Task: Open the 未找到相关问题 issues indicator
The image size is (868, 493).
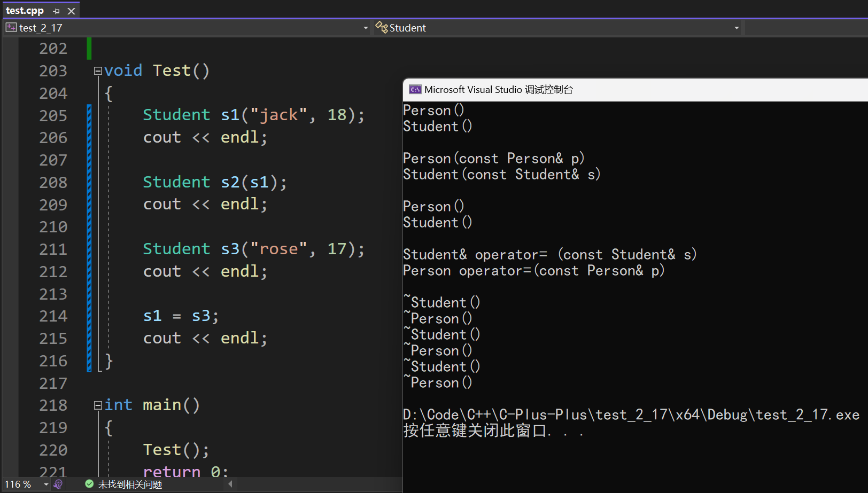Action: tap(130, 484)
